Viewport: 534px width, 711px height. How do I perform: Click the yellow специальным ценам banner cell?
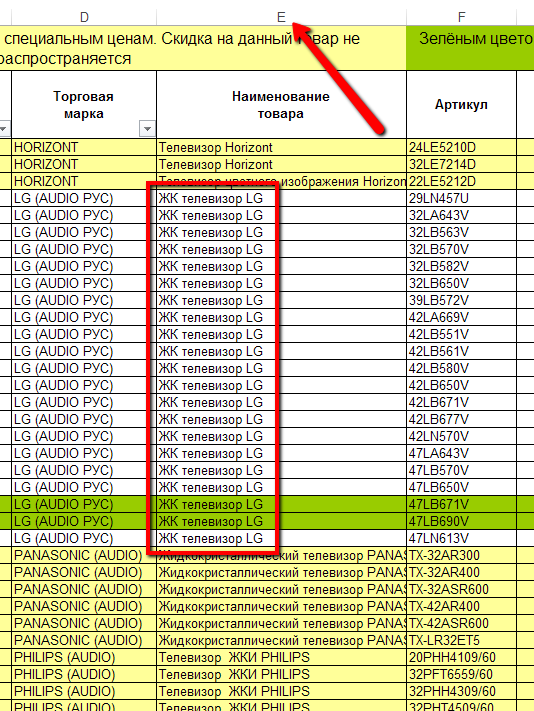pos(203,48)
